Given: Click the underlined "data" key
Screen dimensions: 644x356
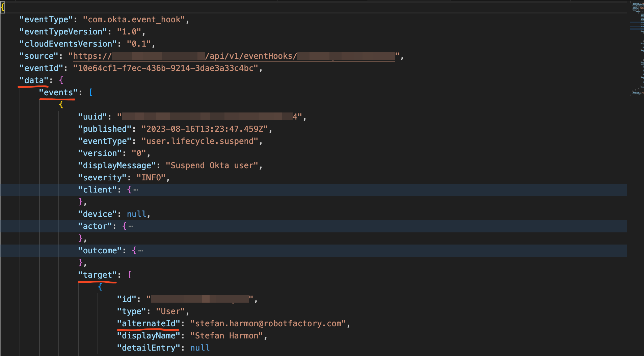Looking at the screenshot, I should pyautogui.click(x=34, y=80).
